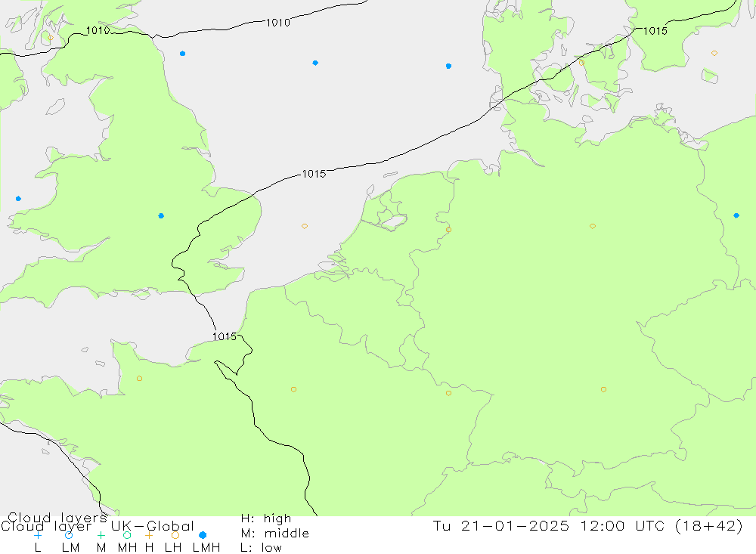The width and height of the screenshot is (756, 554).
Task: Click the orange plus H legend symbol
Action: point(149,535)
